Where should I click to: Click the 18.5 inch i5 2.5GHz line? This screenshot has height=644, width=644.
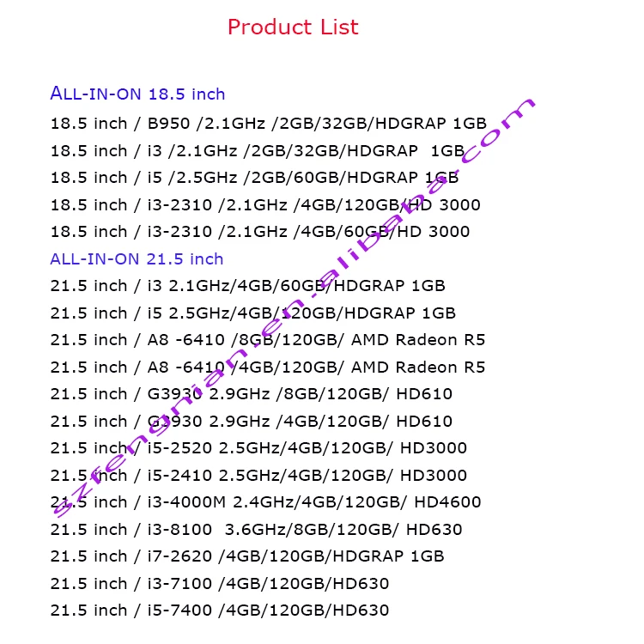tap(254, 178)
